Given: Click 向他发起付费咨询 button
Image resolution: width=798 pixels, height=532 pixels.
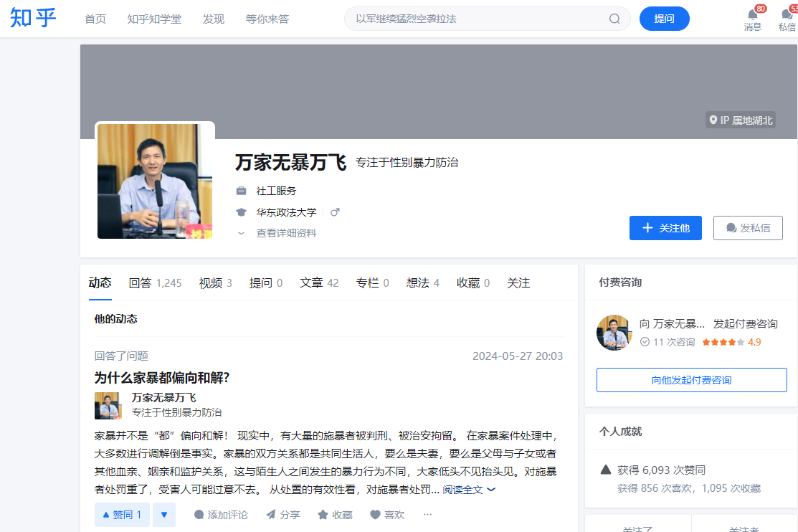Looking at the screenshot, I should point(691,380).
